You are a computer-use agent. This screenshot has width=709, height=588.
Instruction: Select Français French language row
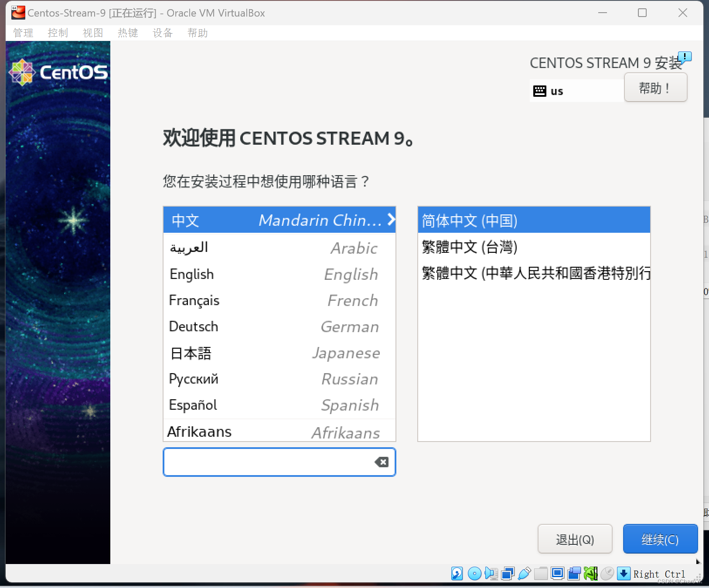(x=280, y=300)
